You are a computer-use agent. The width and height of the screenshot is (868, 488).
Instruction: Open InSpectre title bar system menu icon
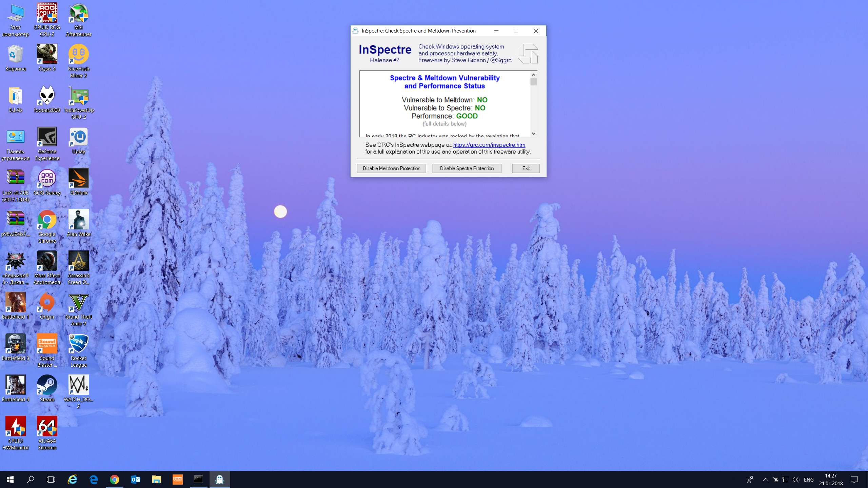[x=355, y=31]
